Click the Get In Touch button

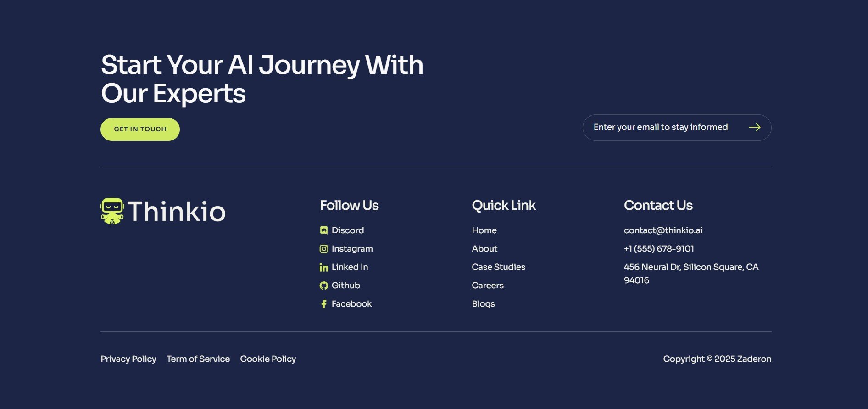coord(140,129)
